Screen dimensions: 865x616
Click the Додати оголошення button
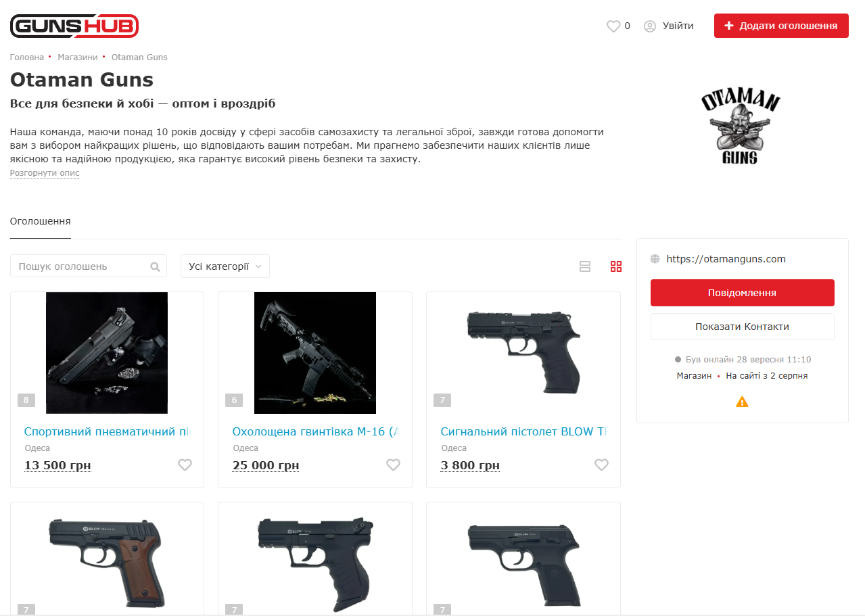(781, 26)
